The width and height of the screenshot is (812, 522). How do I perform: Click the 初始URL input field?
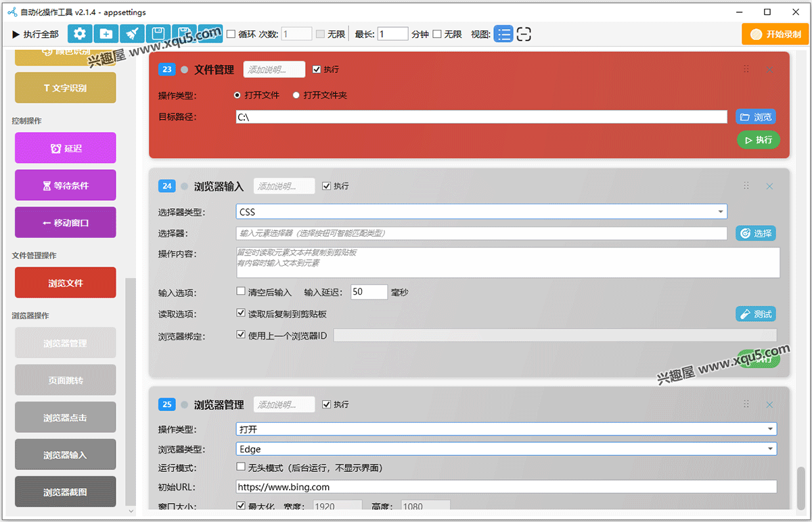[505, 486]
